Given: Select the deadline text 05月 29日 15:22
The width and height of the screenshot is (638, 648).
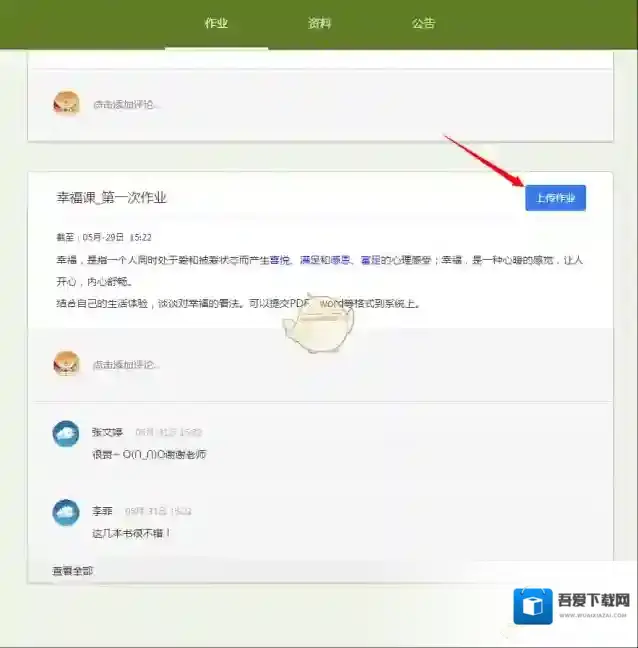Looking at the screenshot, I should click(117, 237).
